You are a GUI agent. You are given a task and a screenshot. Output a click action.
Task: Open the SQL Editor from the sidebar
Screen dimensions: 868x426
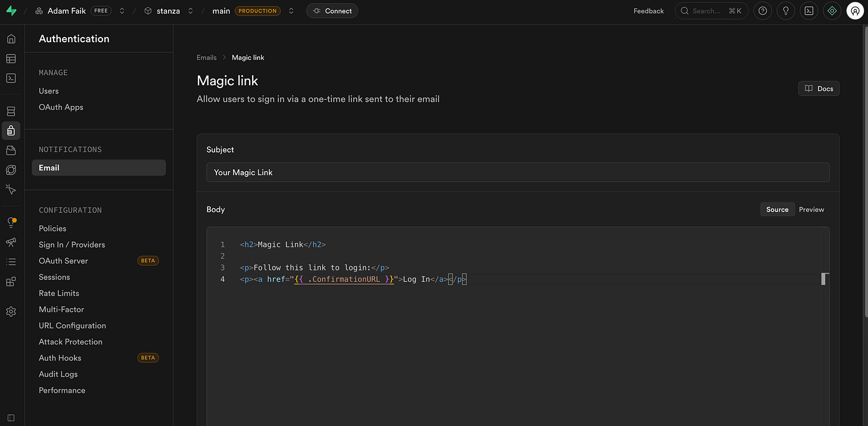[x=11, y=78]
